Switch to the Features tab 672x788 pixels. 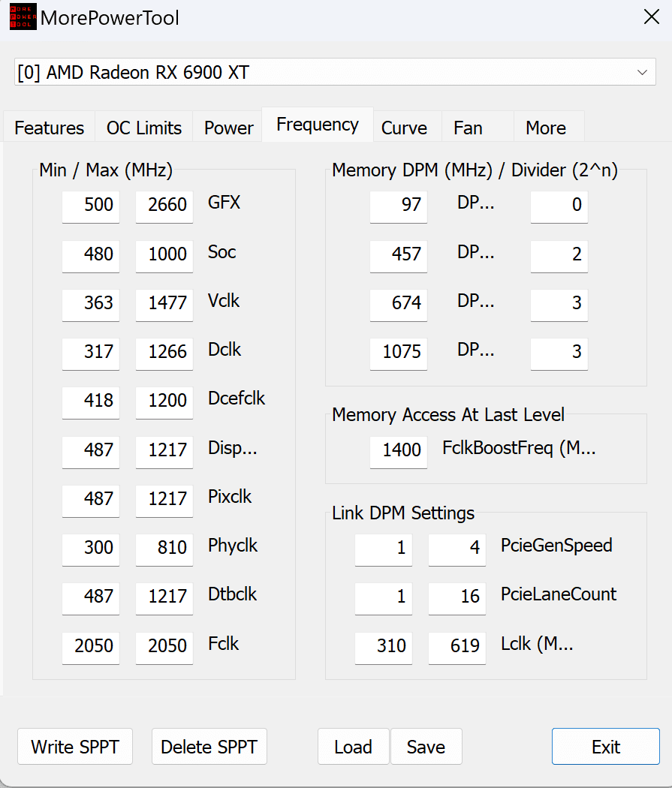point(50,128)
